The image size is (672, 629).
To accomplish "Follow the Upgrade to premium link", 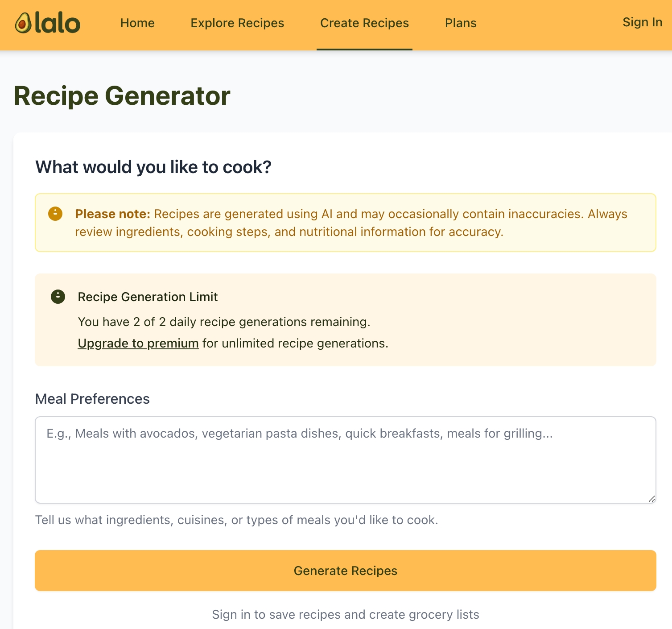I will pos(138,343).
